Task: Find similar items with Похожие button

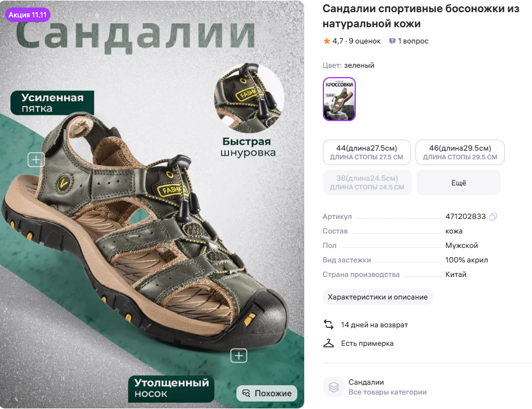Action: tap(267, 393)
